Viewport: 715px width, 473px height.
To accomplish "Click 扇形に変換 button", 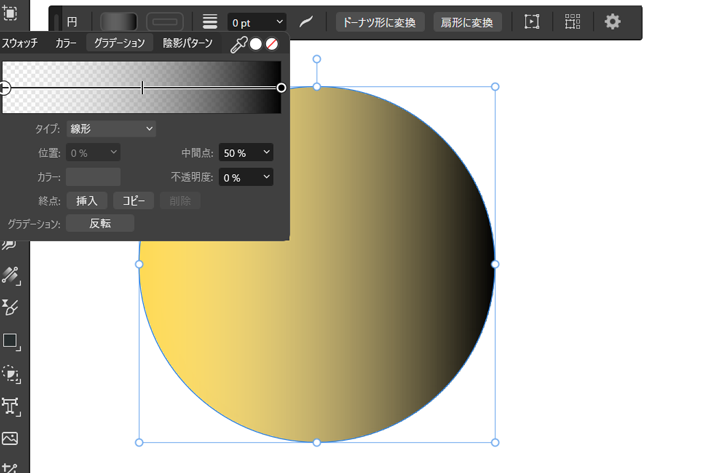I will click(467, 22).
